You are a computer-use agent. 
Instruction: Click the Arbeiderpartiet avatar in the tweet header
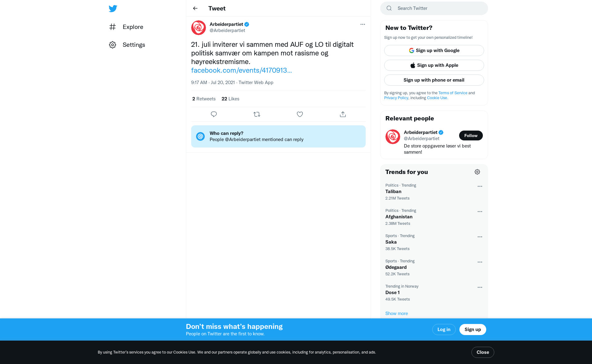point(199,28)
